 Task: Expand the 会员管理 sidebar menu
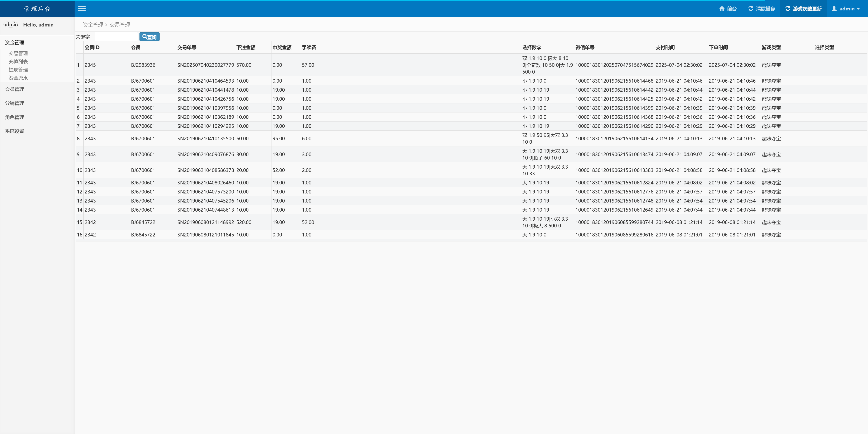click(14, 89)
